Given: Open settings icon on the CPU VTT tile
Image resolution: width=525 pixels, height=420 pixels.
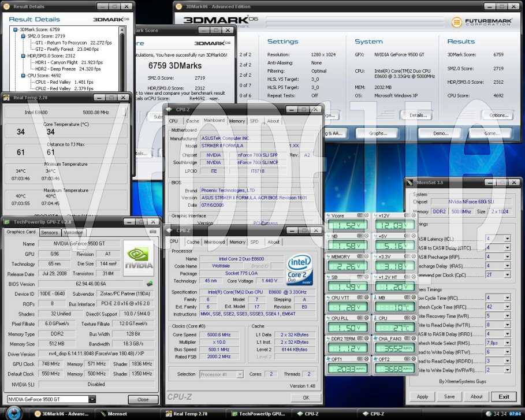Looking at the screenshot, I should (360, 298).
